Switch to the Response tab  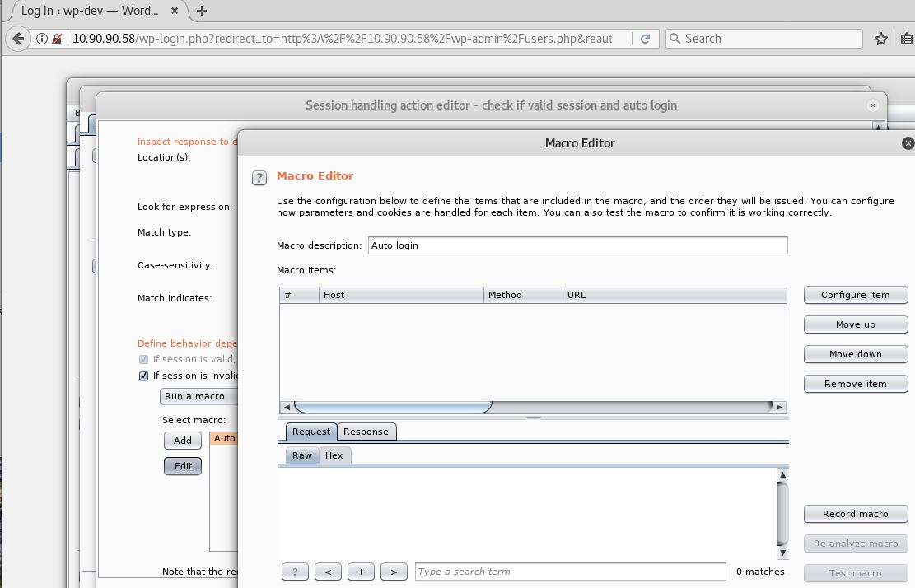[x=366, y=432]
